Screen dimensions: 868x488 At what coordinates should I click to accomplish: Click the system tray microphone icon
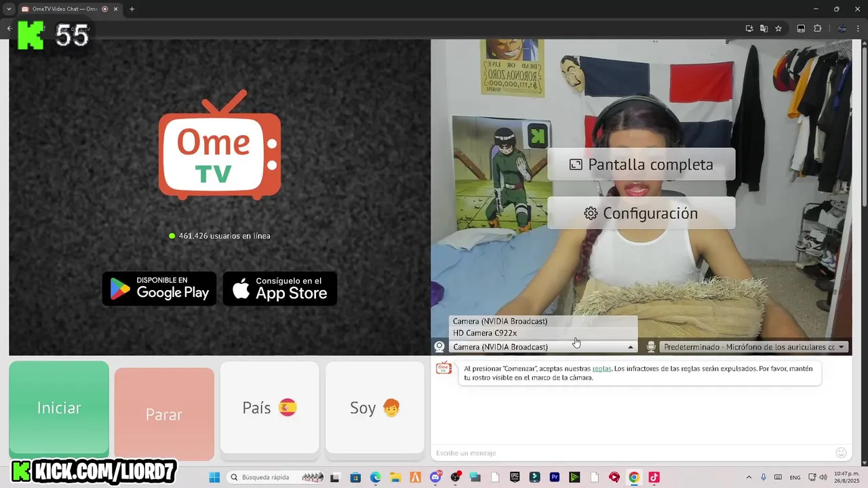764,477
